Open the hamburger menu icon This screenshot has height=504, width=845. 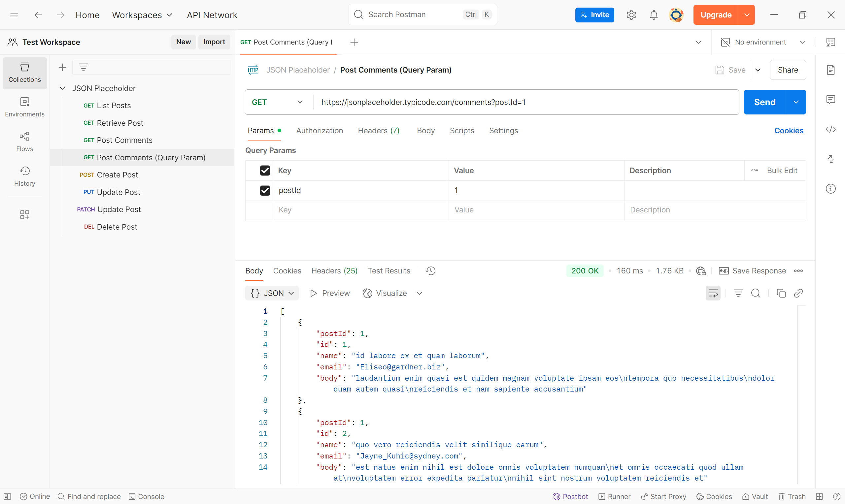[x=14, y=15]
